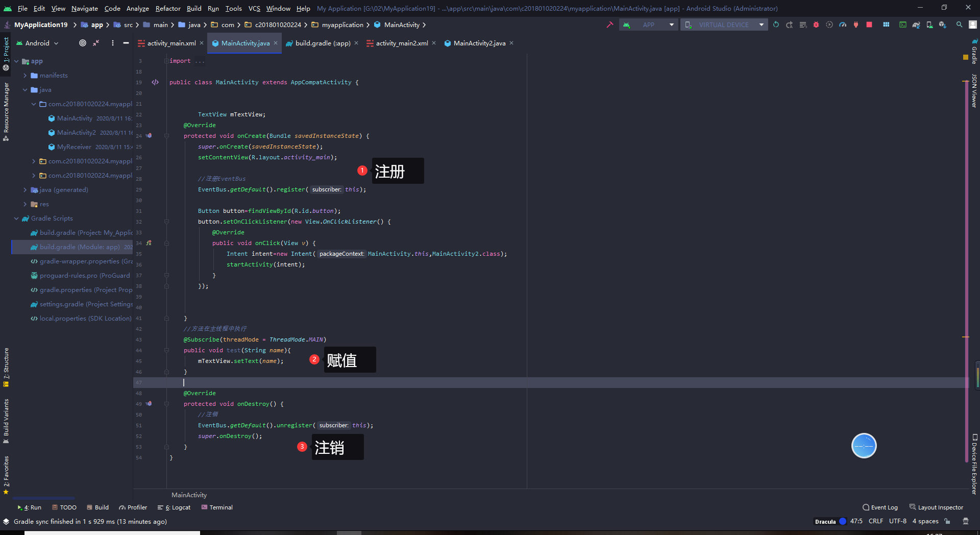Stop the app with red square icon
The height and width of the screenshot is (535, 980).
869,25
